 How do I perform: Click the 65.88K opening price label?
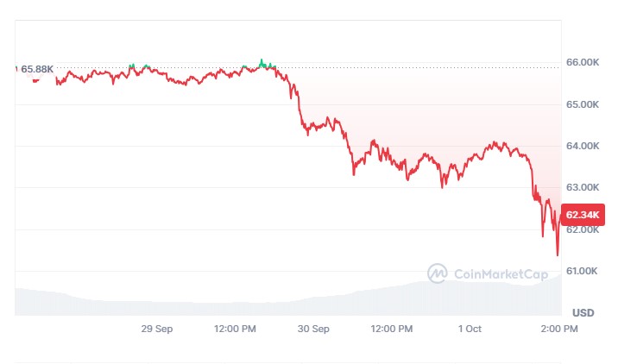36,69
